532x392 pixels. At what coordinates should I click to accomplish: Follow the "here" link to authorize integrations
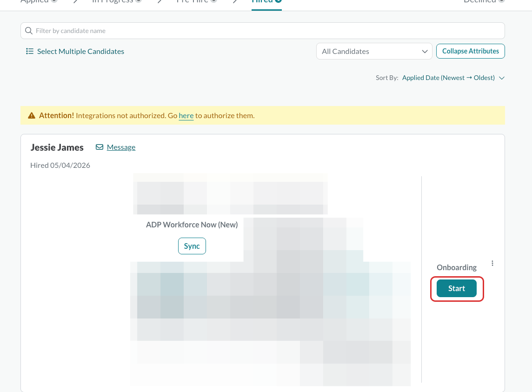186,116
